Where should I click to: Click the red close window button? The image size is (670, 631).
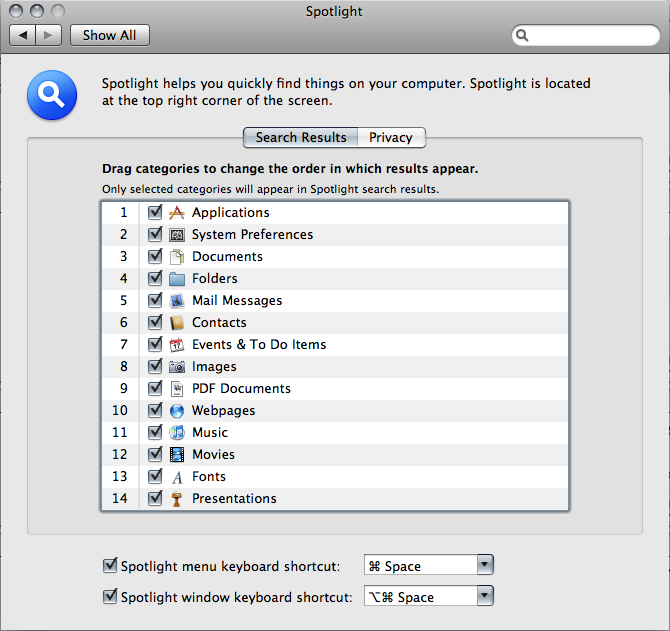[16, 11]
